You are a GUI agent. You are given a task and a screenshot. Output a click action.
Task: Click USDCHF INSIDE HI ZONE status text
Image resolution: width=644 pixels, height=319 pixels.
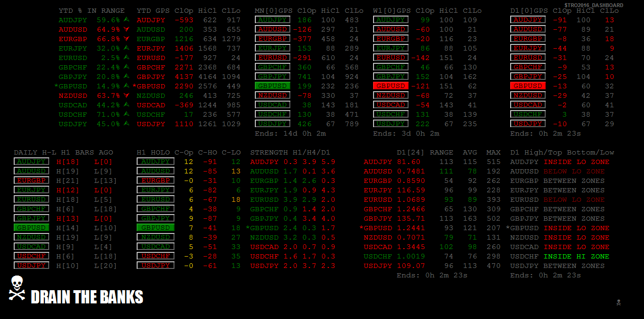click(x=560, y=256)
